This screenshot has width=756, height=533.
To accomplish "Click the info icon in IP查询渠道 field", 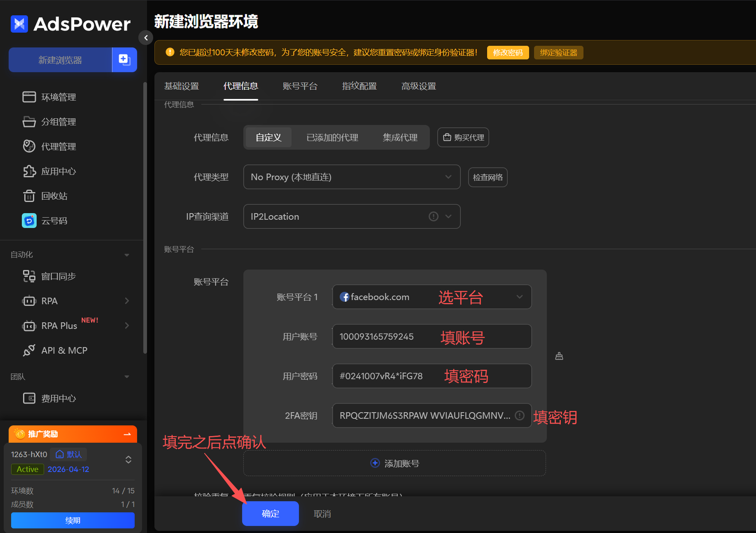I will pyautogui.click(x=433, y=216).
